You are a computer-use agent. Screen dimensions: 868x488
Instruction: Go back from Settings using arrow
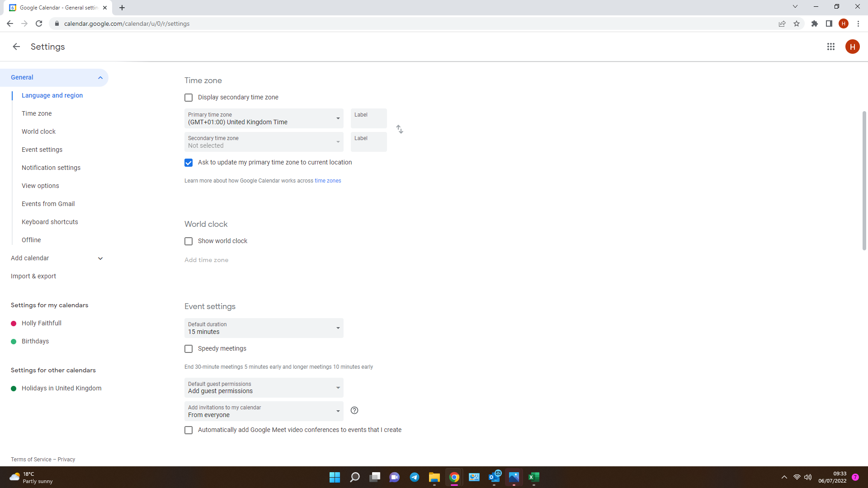click(x=16, y=47)
